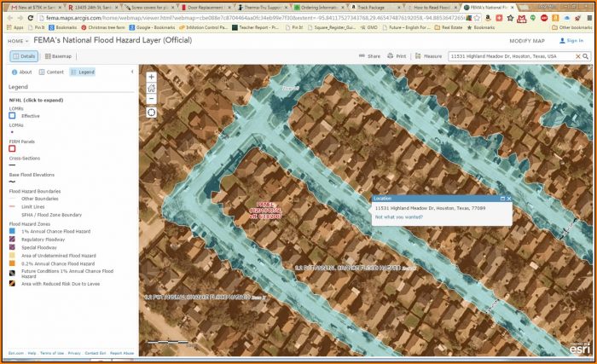
Task: Click the MODIFY MAP button
Action: [x=526, y=40]
